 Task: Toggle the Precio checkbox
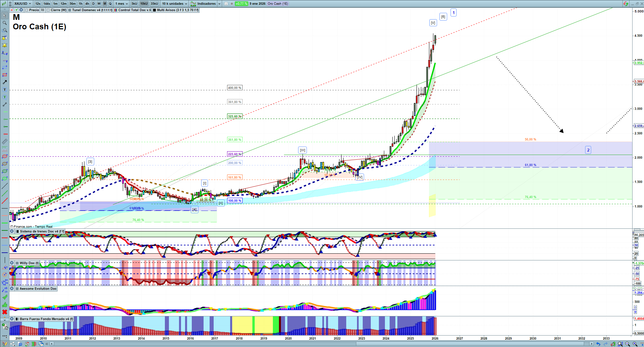(27, 10)
